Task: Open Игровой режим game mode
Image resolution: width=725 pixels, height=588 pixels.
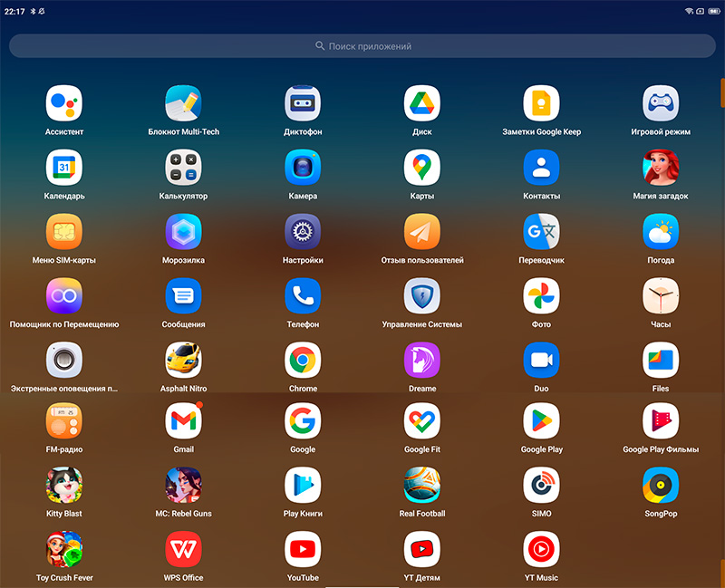Action: 661,104
